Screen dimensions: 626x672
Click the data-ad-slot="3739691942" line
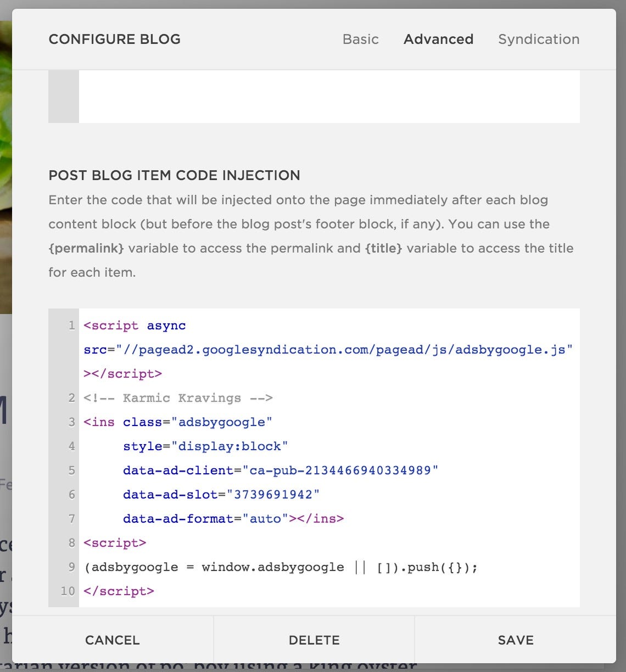pyautogui.click(x=221, y=495)
